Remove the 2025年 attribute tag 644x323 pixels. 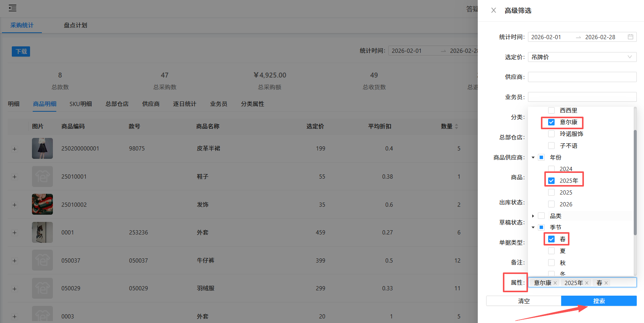[587, 283]
